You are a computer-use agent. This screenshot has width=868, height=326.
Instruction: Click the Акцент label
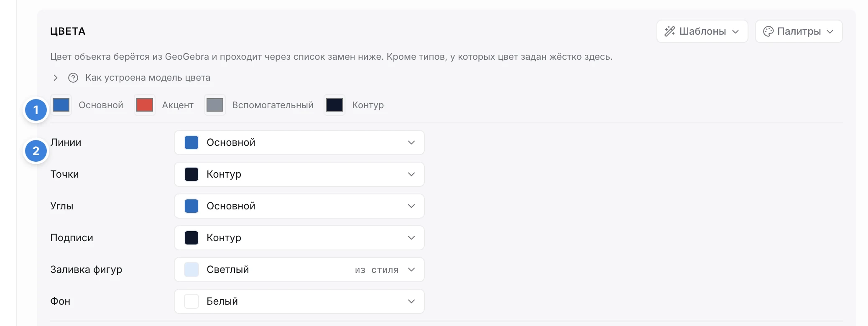[x=178, y=105]
